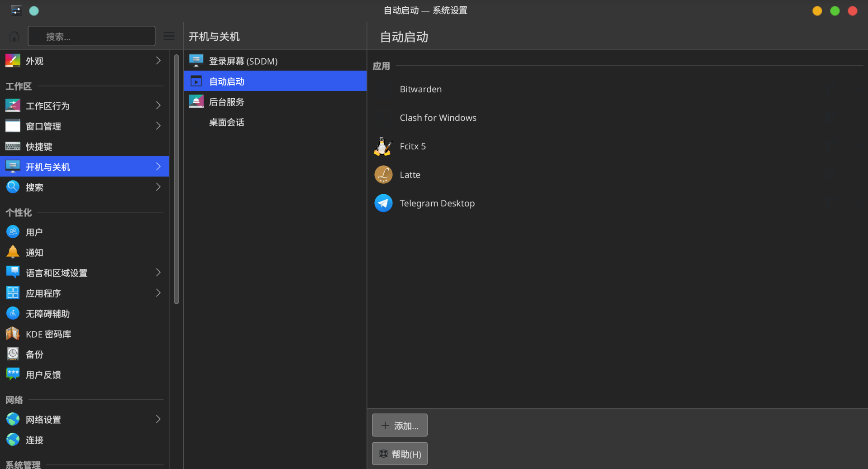Click the Fcitx 5 penguin icon
This screenshot has height=469, width=868.
[383, 146]
